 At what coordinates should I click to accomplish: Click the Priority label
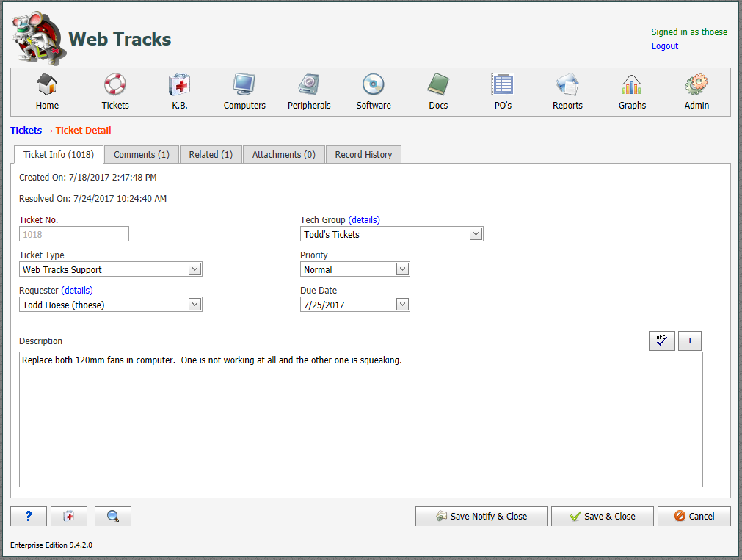pyautogui.click(x=313, y=255)
